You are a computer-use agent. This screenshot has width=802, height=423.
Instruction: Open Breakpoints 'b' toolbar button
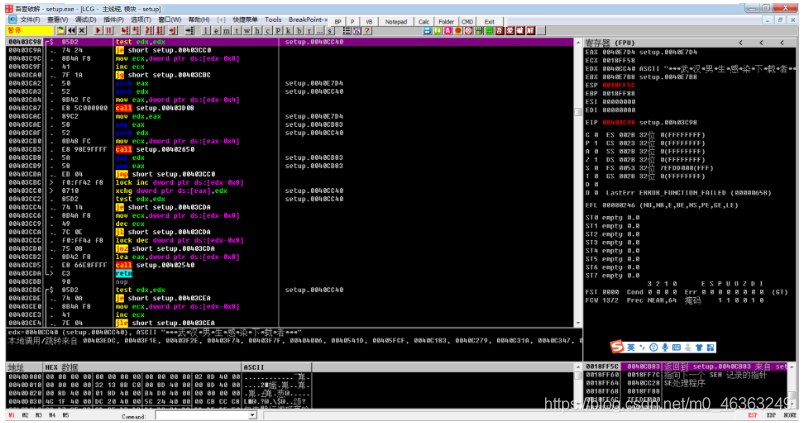tap(299, 31)
